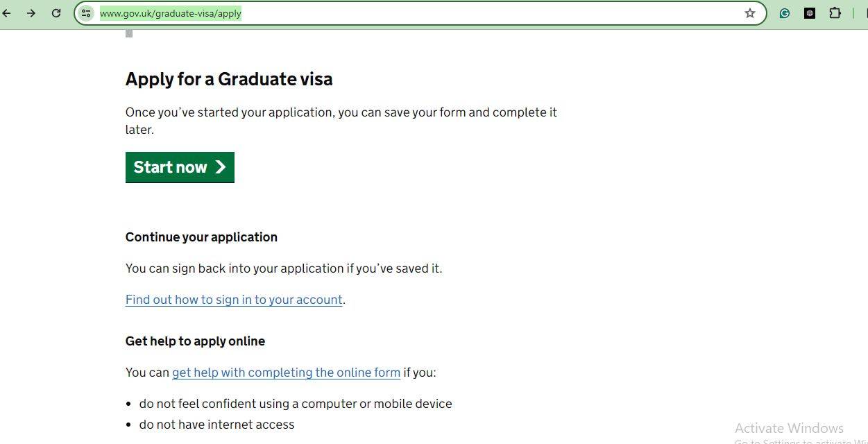Click the forward navigation arrow

pos(31,12)
